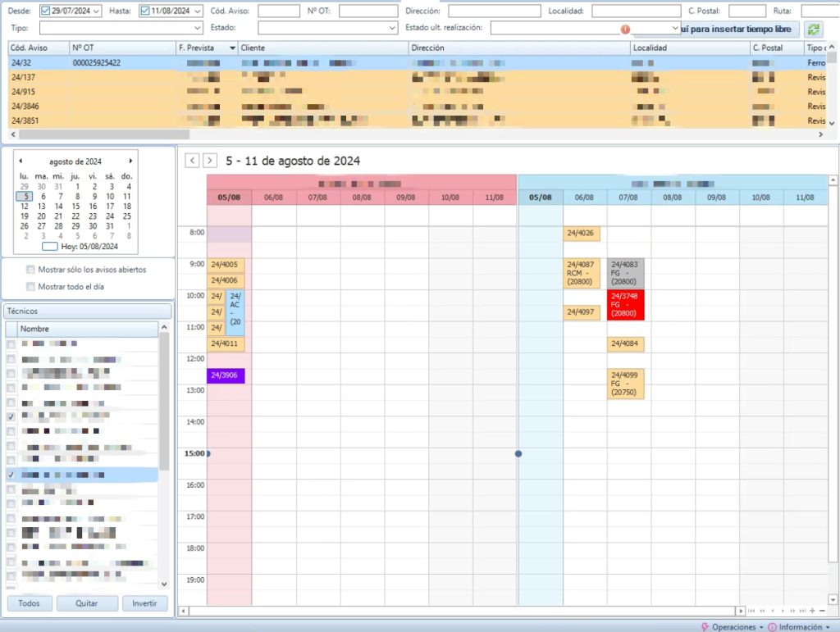Click the 'Cód. Aviso' input field
The height and width of the screenshot is (632, 840).
click(279, 11)
